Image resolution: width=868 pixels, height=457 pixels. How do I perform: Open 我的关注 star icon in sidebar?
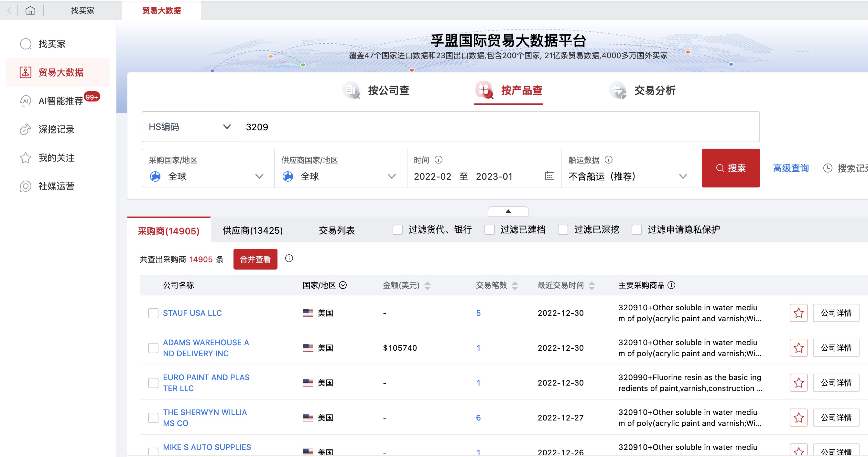(x=26, y=158)
